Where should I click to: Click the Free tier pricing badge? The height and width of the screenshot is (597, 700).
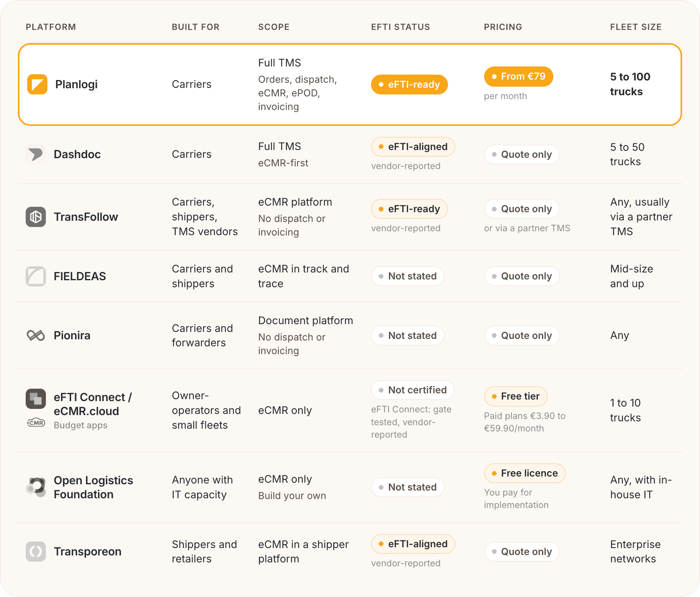tap(515, 396)
